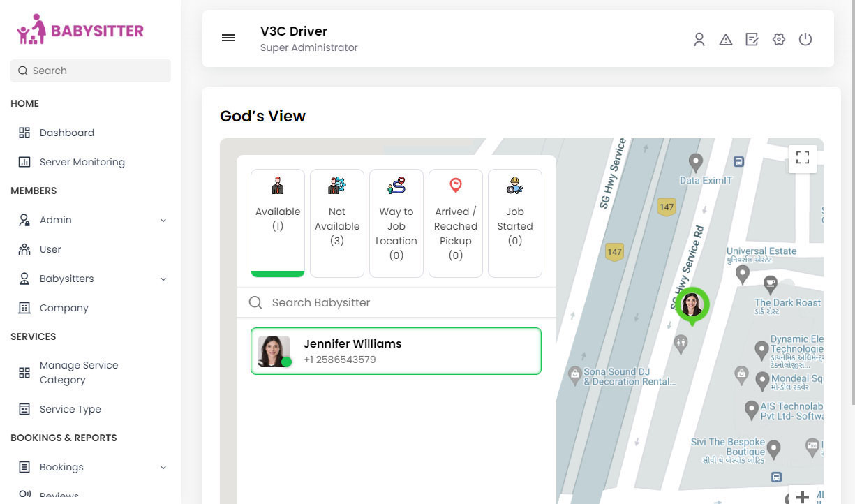The image size is (855, 504).
Task: Go to Manage Service Category
Action: (78, 372)
